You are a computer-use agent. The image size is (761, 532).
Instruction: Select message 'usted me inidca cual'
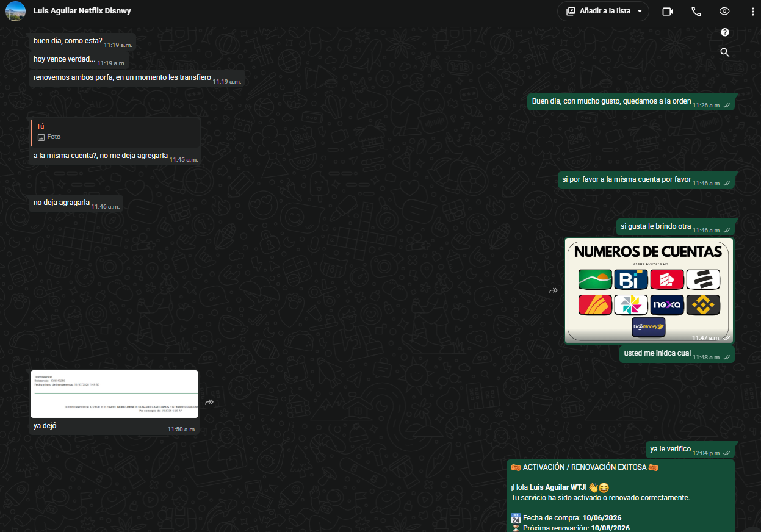tap(677, 354)
